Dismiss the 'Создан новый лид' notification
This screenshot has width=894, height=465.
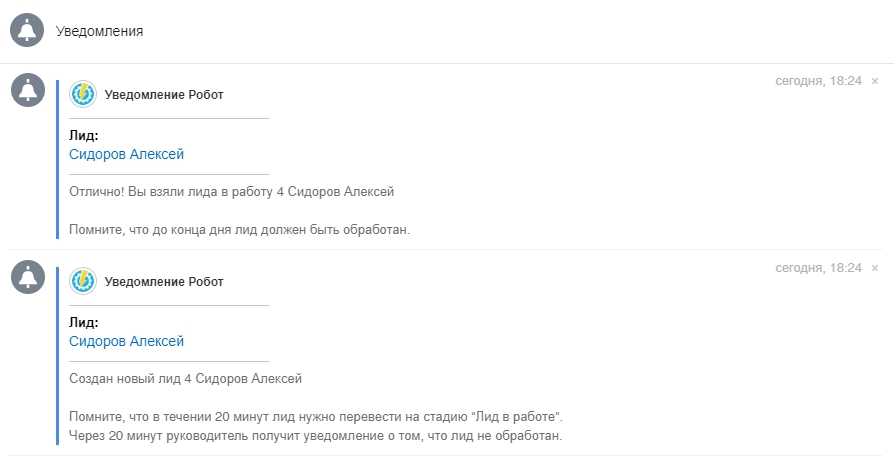tap(875, 268)
